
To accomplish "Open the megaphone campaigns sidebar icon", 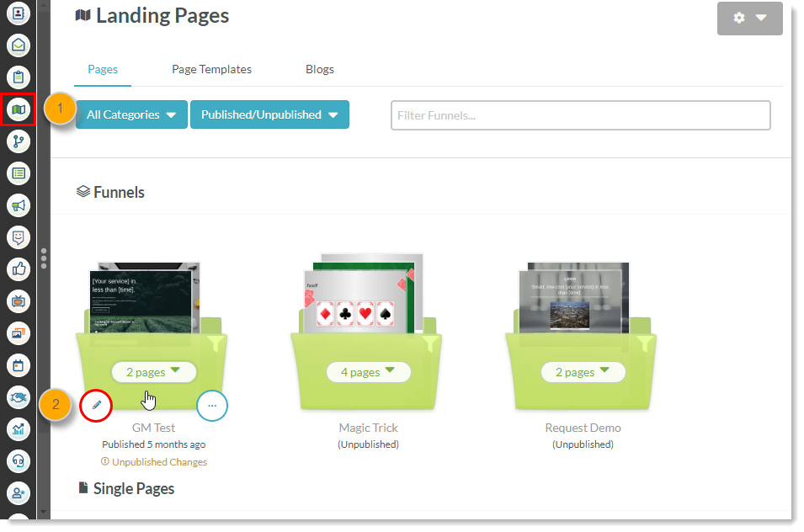I will tap(19, 205).
